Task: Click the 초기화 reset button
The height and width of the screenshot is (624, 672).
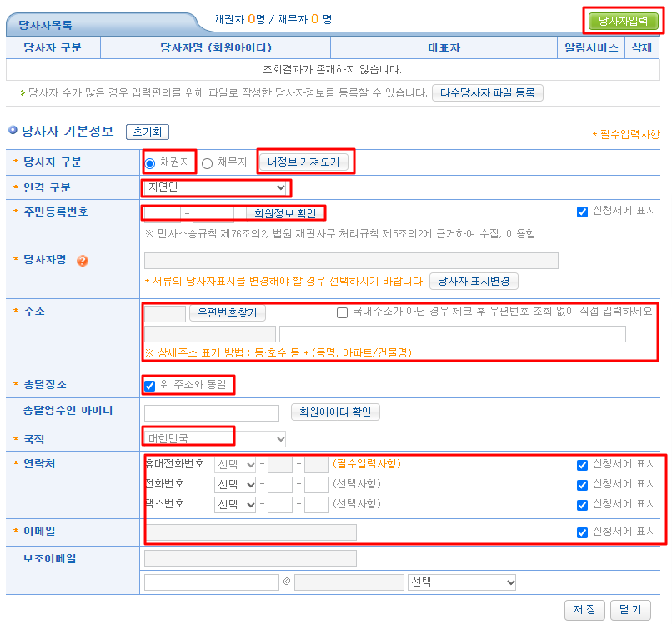Action: coord(148,132)
